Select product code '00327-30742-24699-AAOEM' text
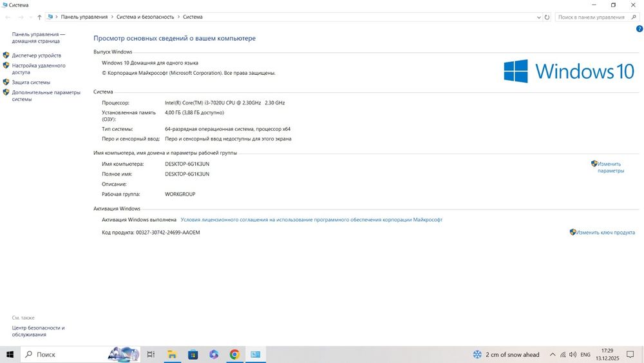Viewport: 644px width, 363px height. (x=168, y=232)
